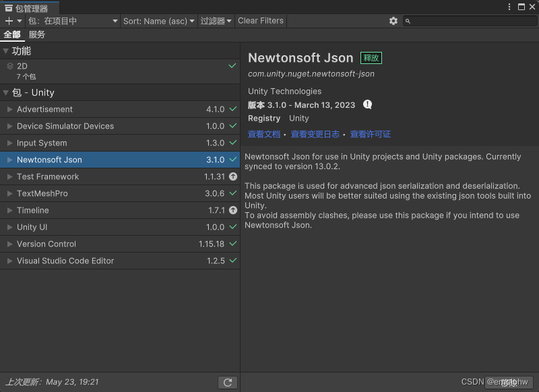This screenshot has height=392, width=539.
Task: Expand the Unity UI row arrow
Action: coord(9,227)
